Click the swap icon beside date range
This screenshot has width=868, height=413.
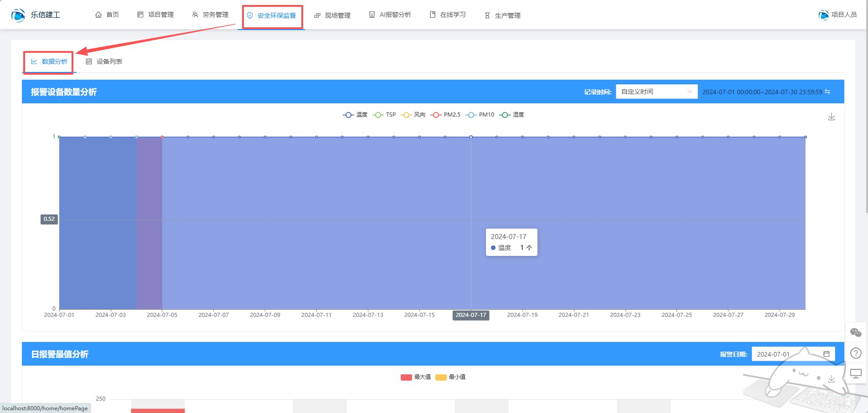pos(827,92)
